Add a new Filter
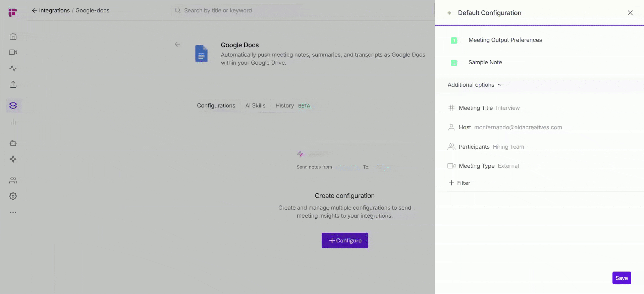The image size is (644, 294). pos(460,183)
